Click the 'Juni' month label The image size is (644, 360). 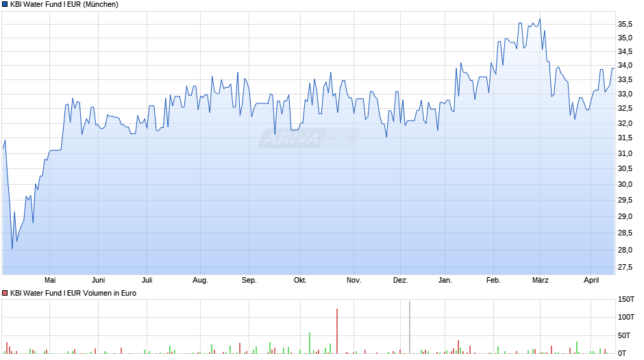(x=98, y=280)
